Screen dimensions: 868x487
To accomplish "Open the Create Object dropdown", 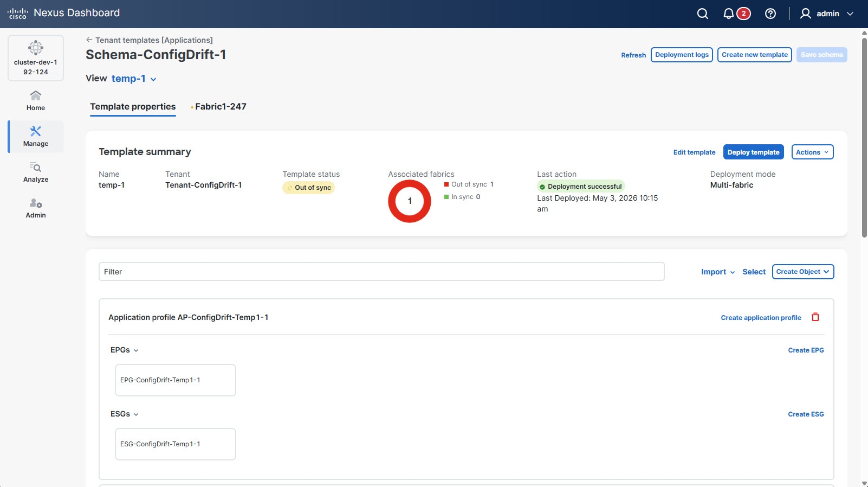I will [803, 272].
